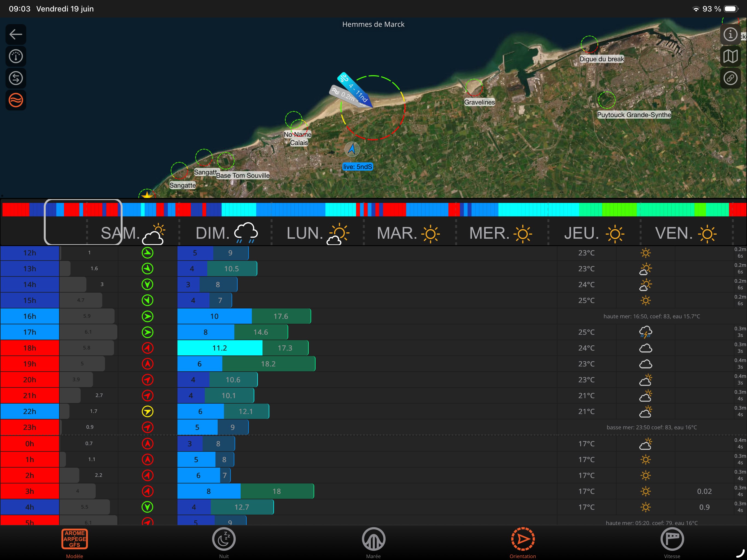Tap the blue live wind arrow marker
The image size is (747, 560).
click(352, 149)
